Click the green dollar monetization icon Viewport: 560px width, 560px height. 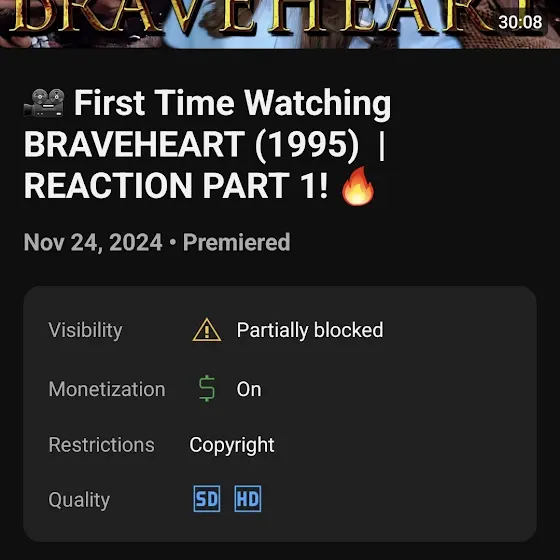pos(207,389)
